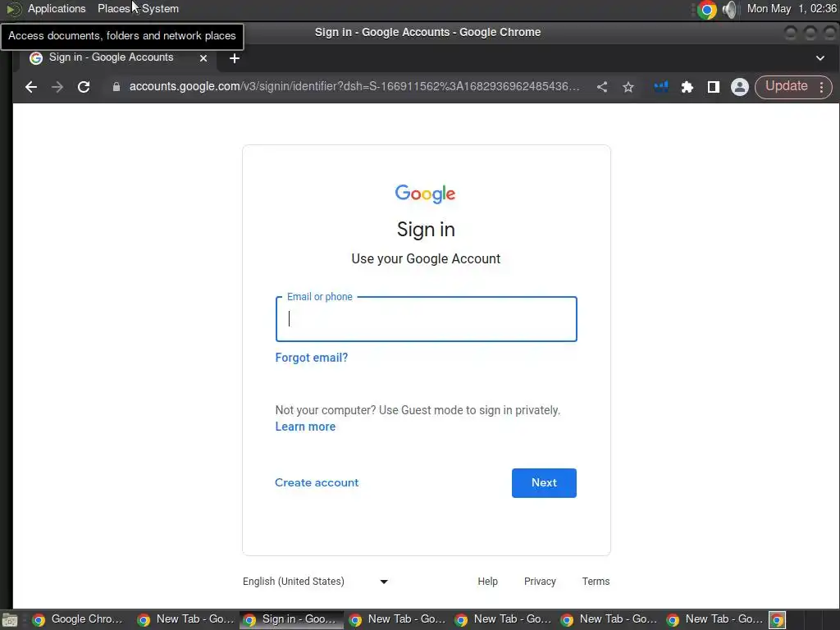
Task: Select the Sign in - Google Accounts tab
Action: [x=118, y=58]
